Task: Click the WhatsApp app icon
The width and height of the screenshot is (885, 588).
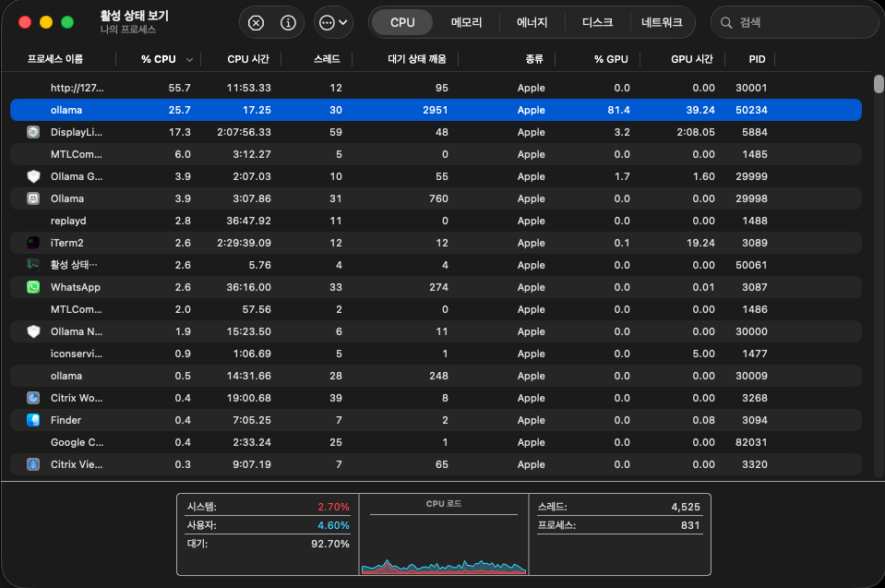Action: [x=33, y=287]
